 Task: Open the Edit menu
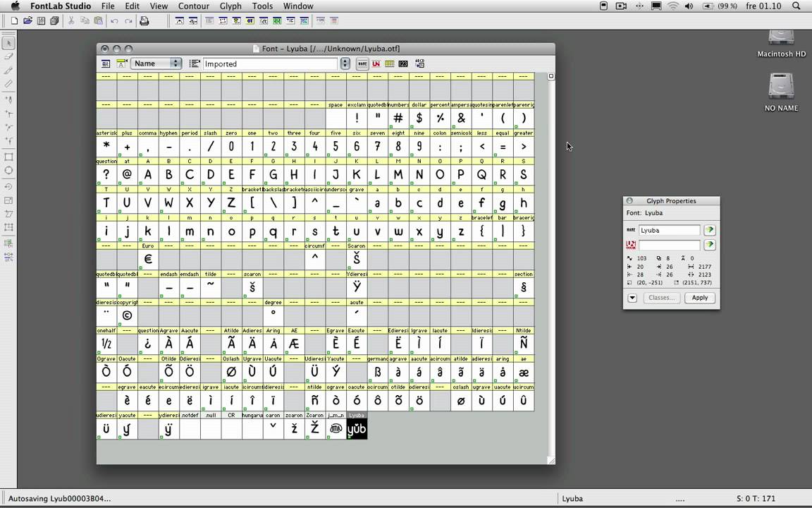click(x=132, y=6)
